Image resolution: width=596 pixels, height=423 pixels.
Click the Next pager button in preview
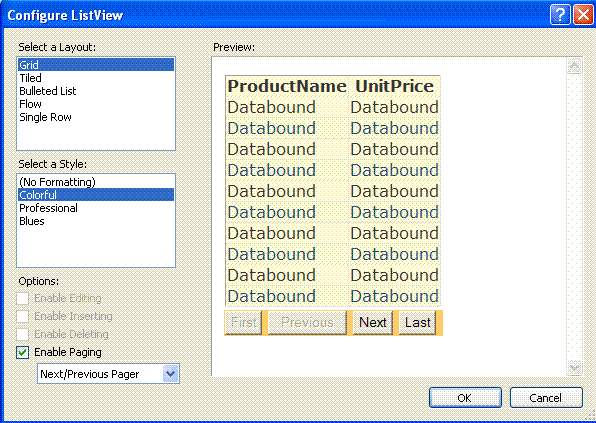pos(373,323)
